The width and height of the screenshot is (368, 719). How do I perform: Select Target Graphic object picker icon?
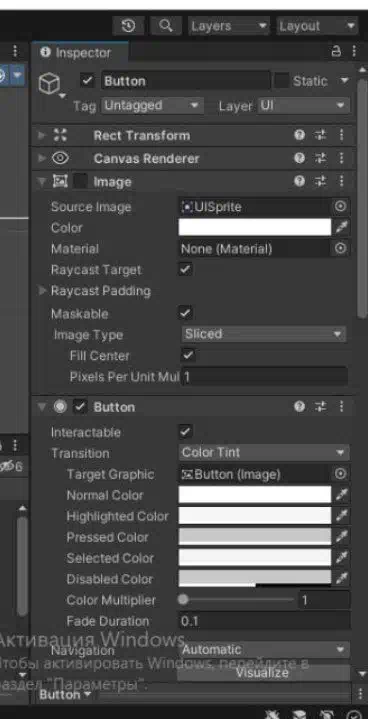(x=340, y=474)
